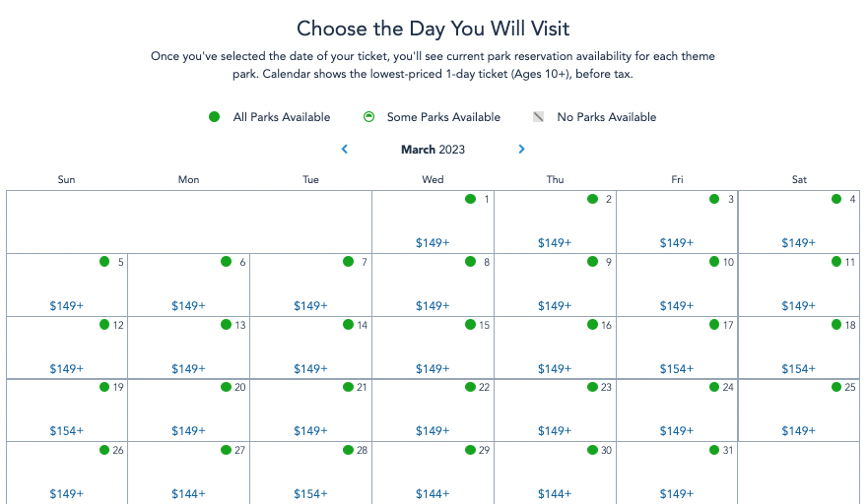Click the $144+ price on March 30
The image size is (867, 504).
click(555, 494)
